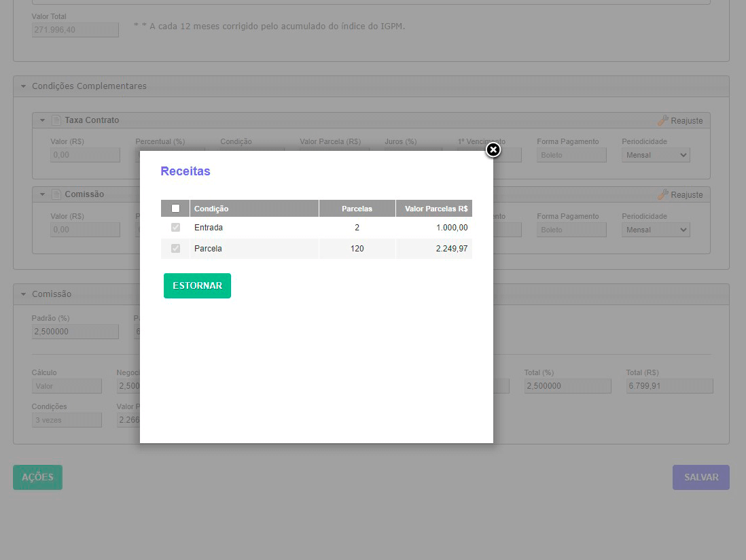Click the Reajuste wrench icon in Comissão panel
The width and height of the screenshot is (746, 560).
663,194
